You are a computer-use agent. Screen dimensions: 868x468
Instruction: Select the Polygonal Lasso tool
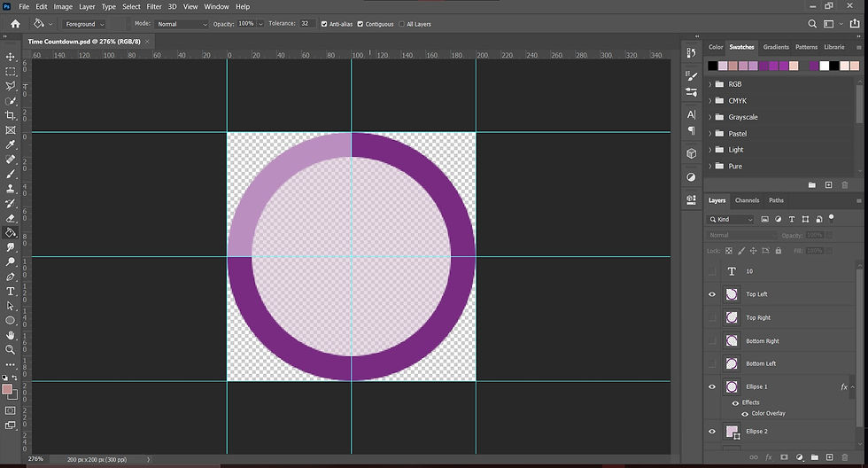[11, 86]
